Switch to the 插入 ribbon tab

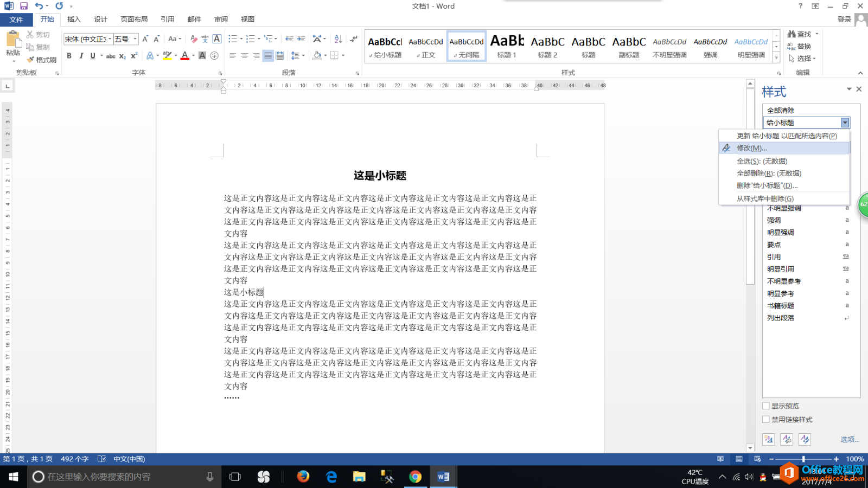(73, 19)
